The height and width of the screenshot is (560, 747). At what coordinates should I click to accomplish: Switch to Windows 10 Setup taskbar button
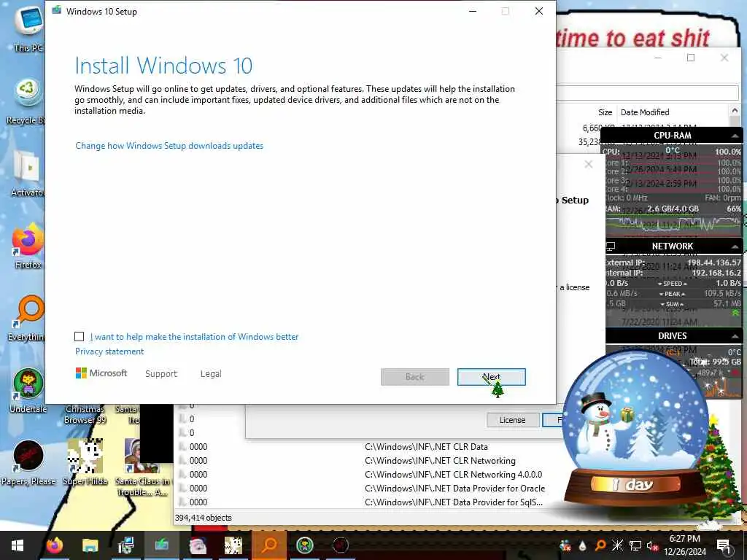[x=161, y=545]
